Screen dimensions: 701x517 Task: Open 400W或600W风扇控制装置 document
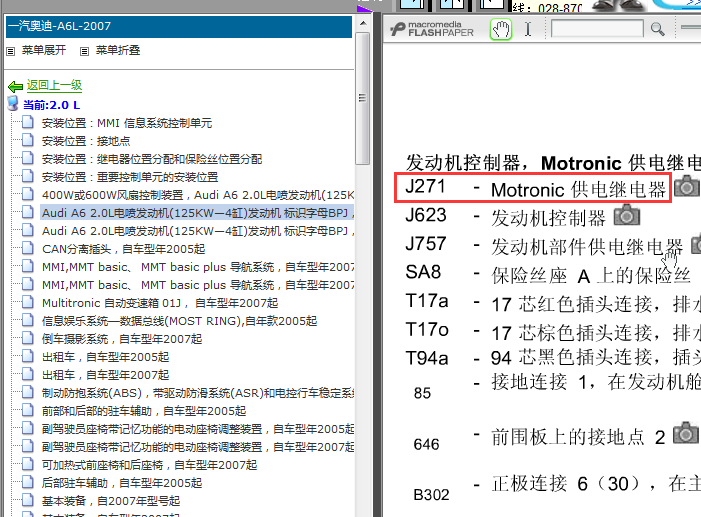(198, 195)
